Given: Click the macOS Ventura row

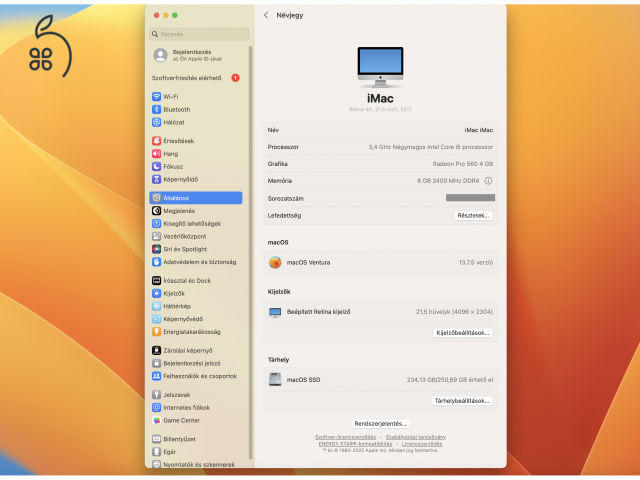Looking at the screenshot, I should pyautogui.click(x=380, y=262).
